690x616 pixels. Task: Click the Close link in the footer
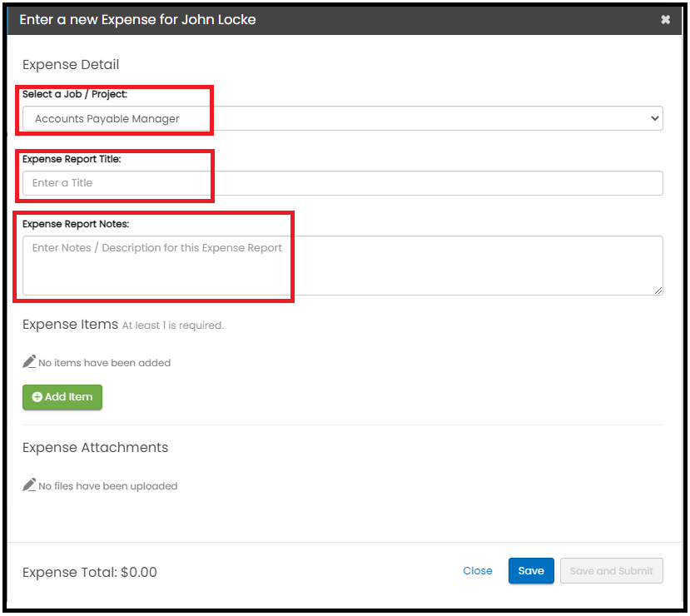(x=478, y=571)
